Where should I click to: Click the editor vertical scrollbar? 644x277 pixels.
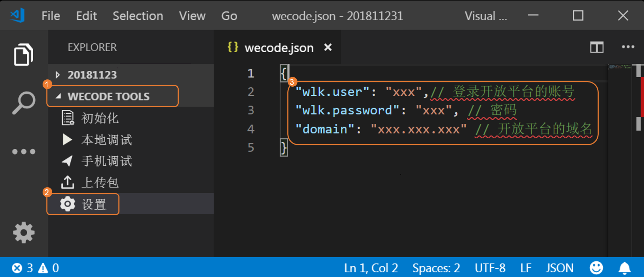pos(638,161)
